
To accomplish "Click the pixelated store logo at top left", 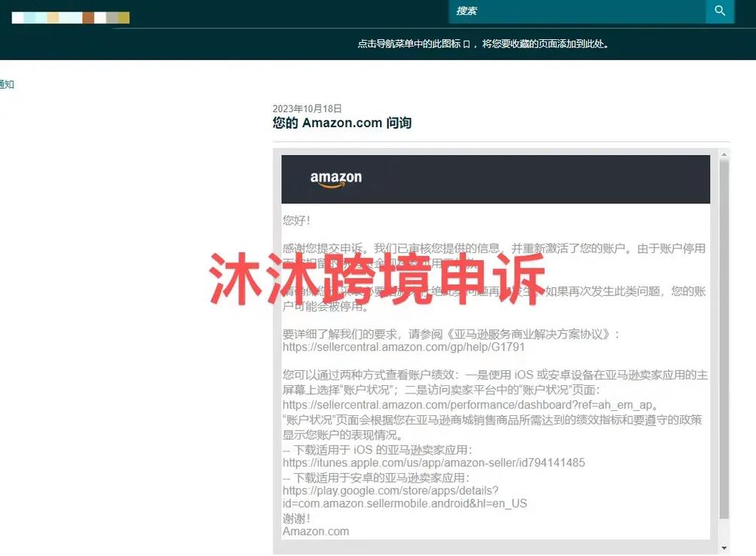I will tap(71, 18).
